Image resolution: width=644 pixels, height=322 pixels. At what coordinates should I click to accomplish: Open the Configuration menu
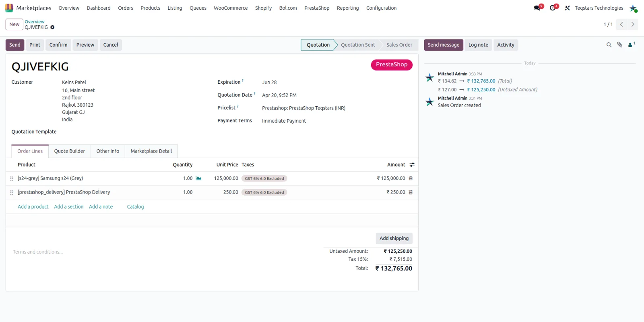click(x=381, y=8)
